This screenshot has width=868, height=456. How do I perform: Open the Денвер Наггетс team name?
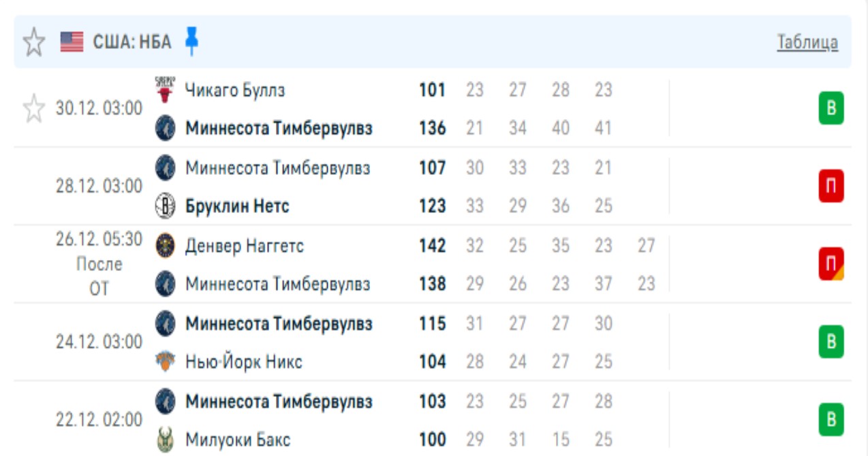click(x=244, y=245)
